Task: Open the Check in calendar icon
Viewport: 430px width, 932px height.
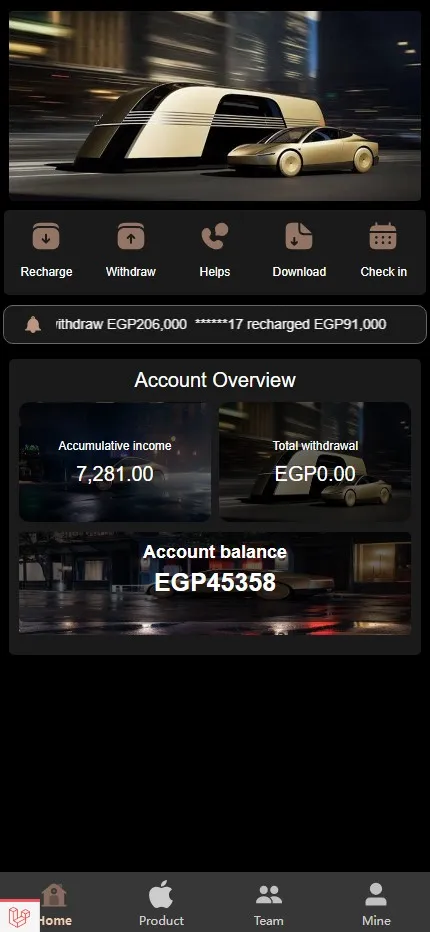Action: (x=383, y=236)
